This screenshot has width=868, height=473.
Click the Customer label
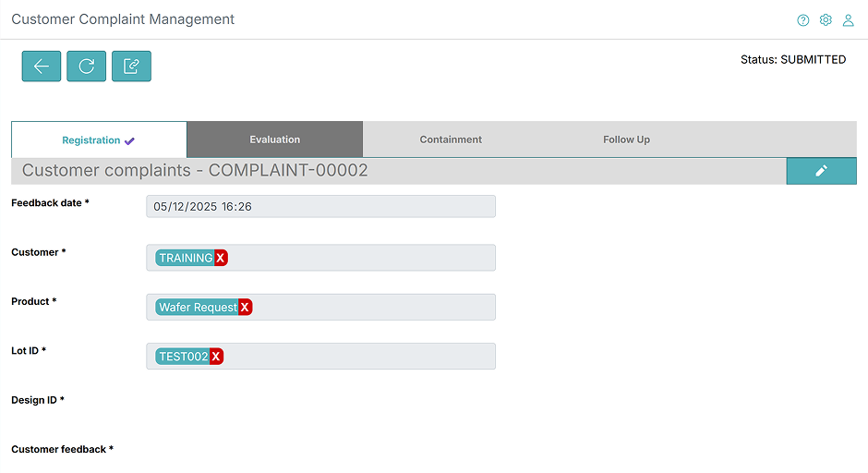pos(38,252)
